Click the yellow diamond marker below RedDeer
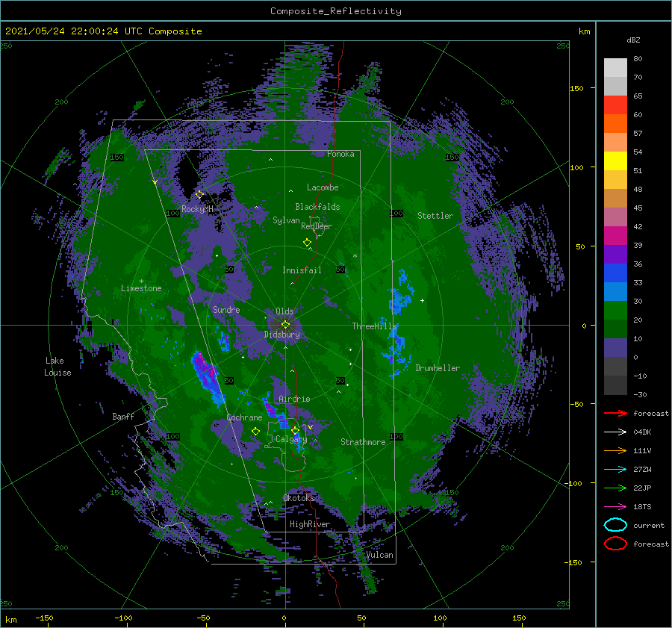The width and height of the screenshot is (672, 628). [307, 242]
